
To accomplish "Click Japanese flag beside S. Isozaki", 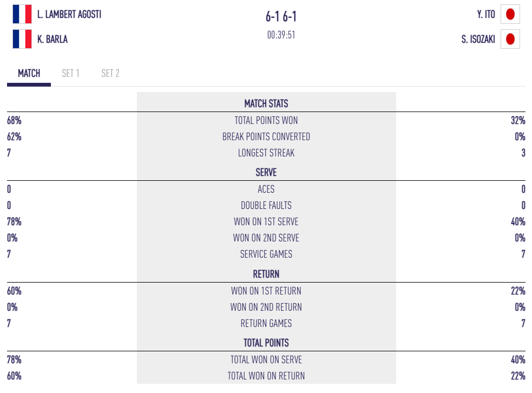I will click(x=510, y=39).
